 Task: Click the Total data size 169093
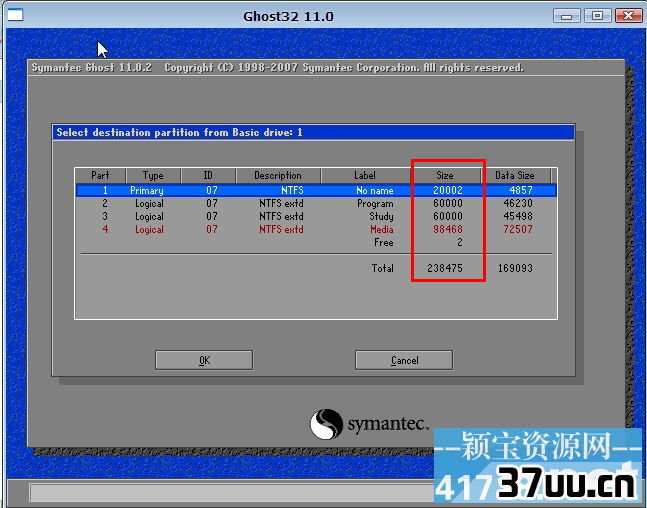click(x=515, y=268)
